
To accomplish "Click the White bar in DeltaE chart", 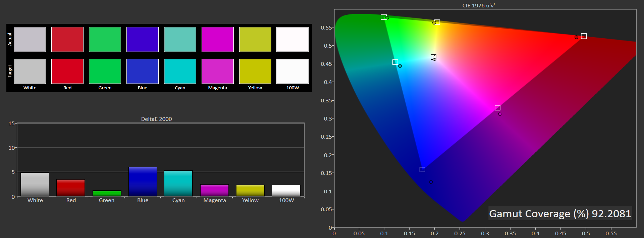I will coord(35,184).
